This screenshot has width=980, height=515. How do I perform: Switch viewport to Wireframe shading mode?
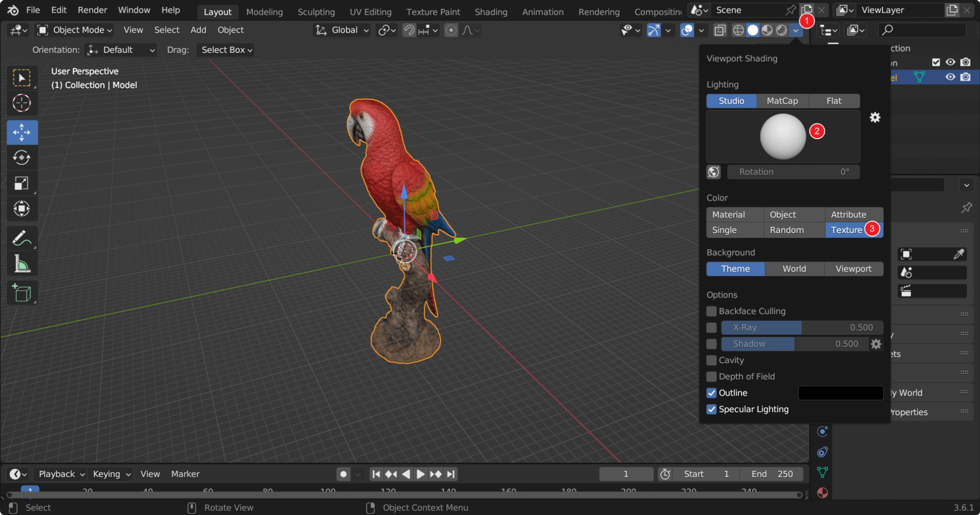pyautogui.click(x=737, y=30)
